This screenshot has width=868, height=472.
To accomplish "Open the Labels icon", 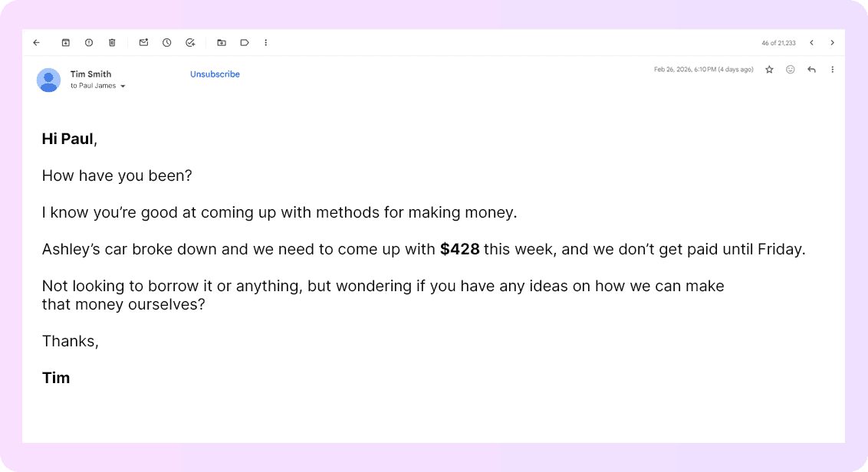I will (245, 43).
